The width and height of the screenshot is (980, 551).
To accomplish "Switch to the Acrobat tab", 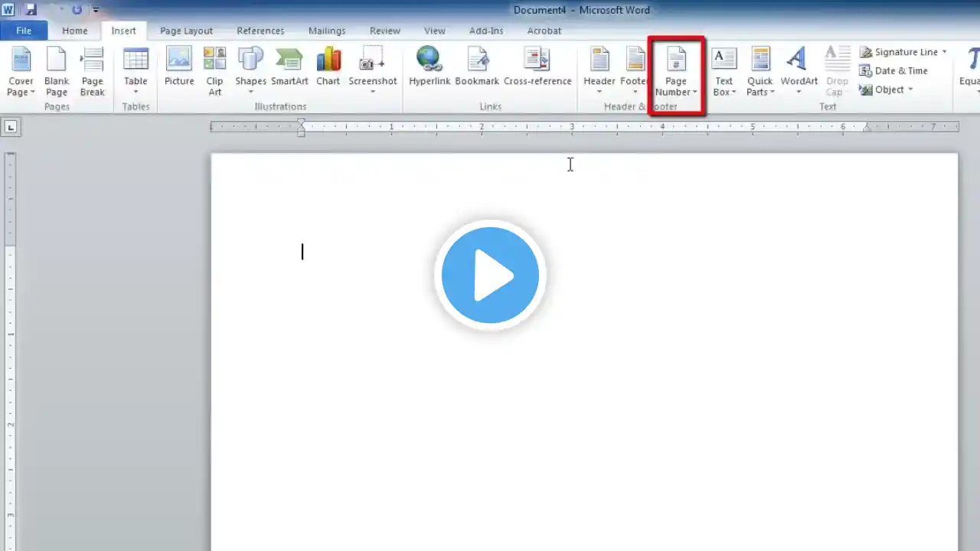I will pyautogui.click(x=544, y=31).
